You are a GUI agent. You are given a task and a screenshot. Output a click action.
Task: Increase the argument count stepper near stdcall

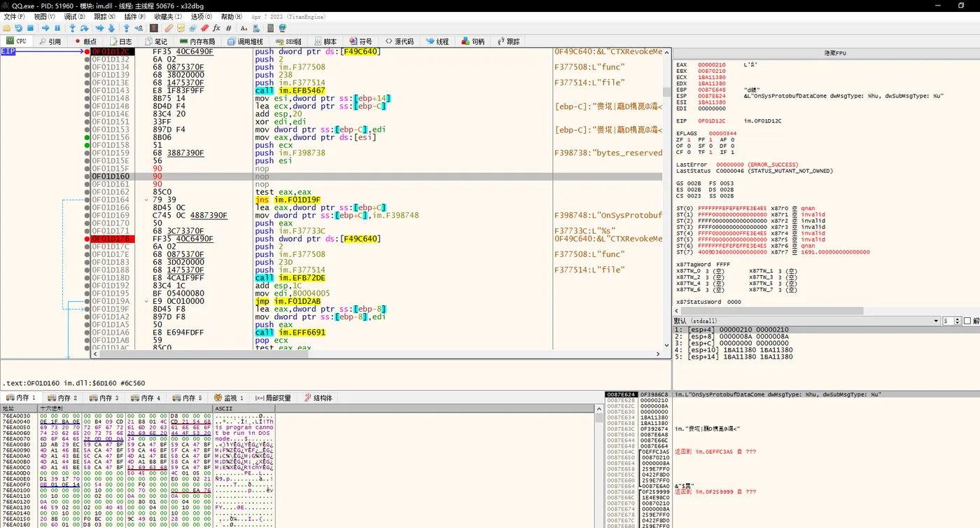click(x=957, y=319)
